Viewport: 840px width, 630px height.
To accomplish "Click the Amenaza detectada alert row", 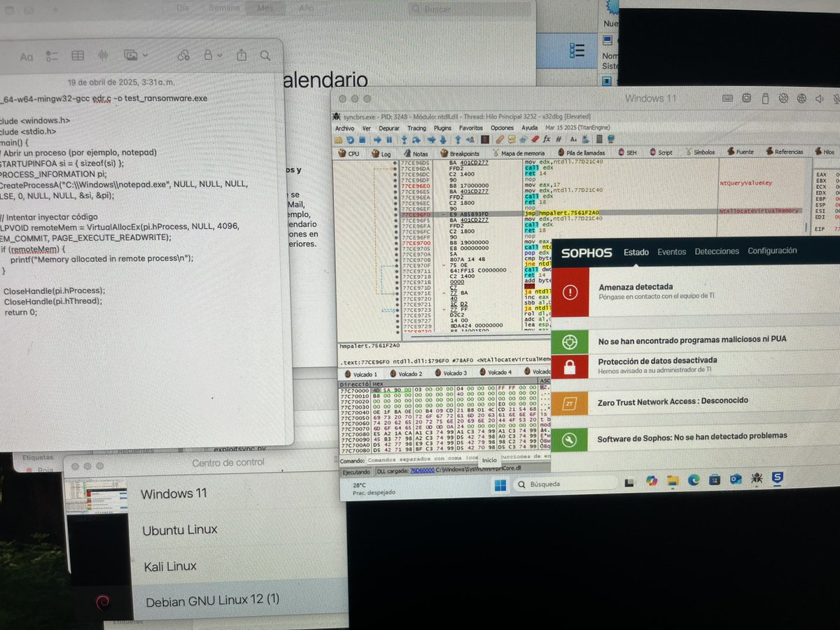I will coord(695,291).
